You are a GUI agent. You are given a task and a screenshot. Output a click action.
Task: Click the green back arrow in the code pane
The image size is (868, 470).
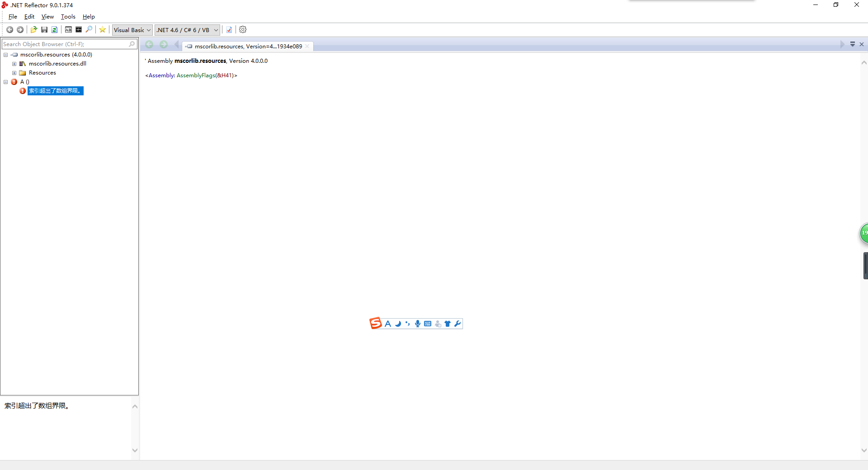149,44
